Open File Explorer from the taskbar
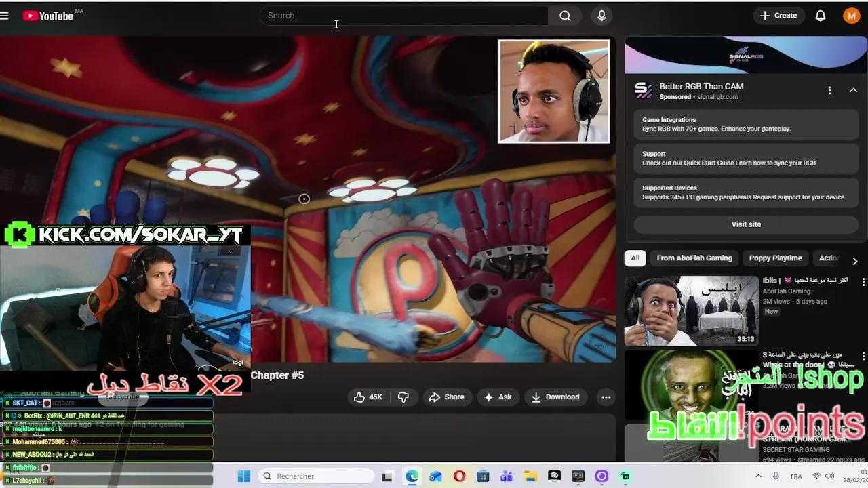 (x=530, y=476)
